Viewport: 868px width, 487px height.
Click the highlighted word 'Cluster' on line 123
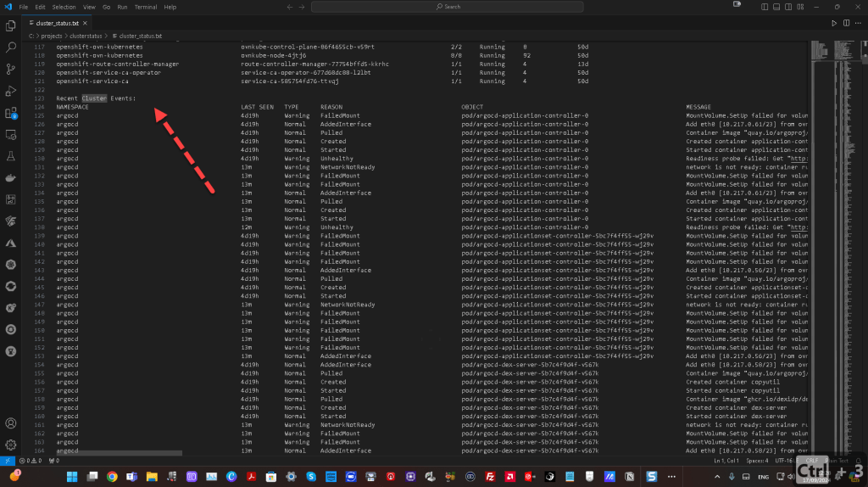point(94,98)
